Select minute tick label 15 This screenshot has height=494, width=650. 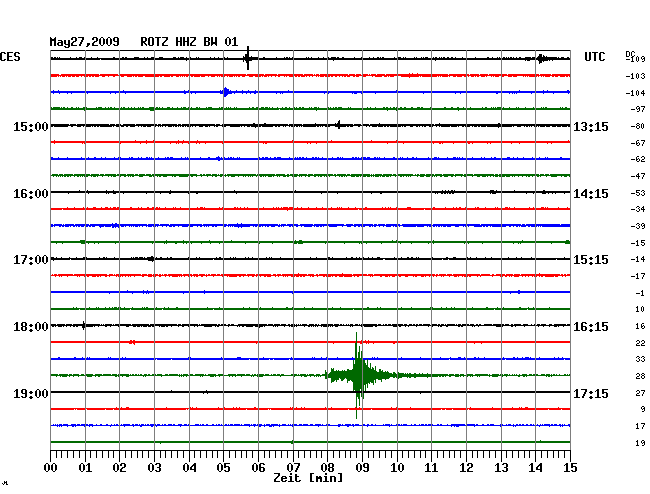pos(570,468)
